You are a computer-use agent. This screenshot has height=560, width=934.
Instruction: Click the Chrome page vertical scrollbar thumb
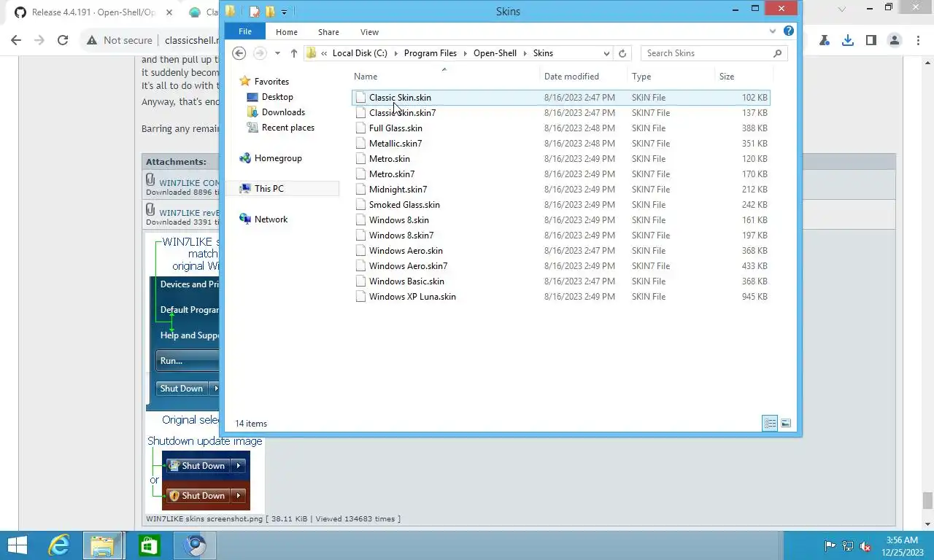point(927,500)
